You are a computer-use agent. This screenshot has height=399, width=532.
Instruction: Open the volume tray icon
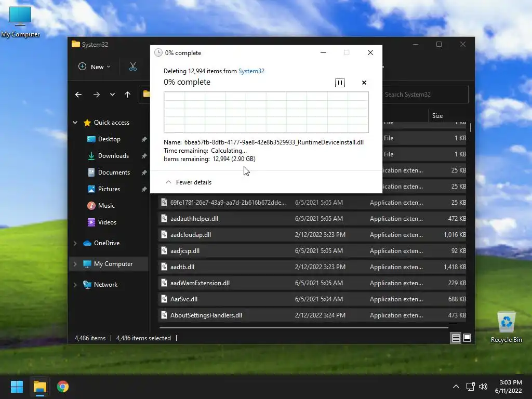click(483, 387)
